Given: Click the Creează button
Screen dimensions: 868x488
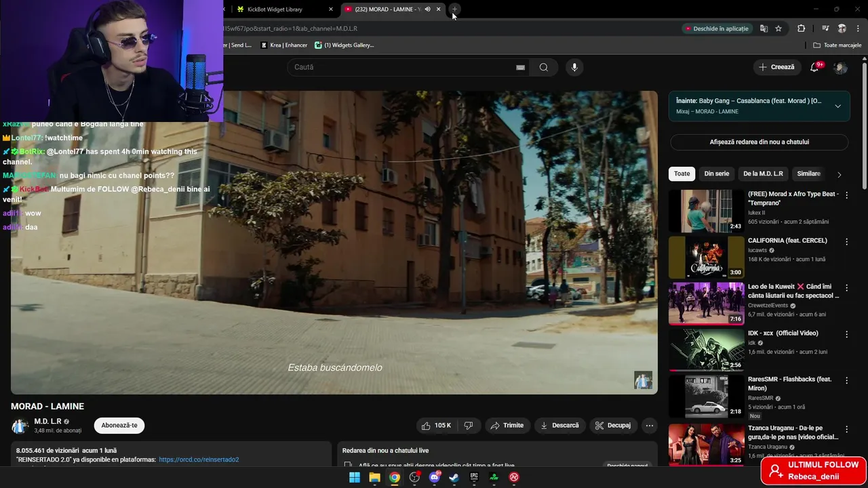Looking at the screenshot, I should coord(776,67).
